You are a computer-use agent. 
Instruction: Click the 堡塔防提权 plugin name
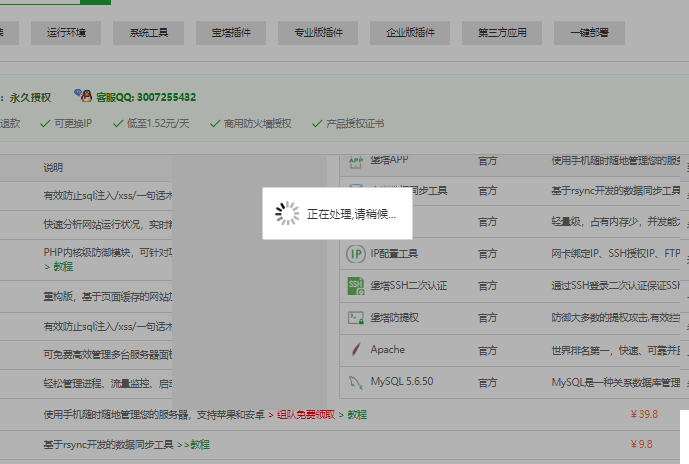[x=395, y=318]
